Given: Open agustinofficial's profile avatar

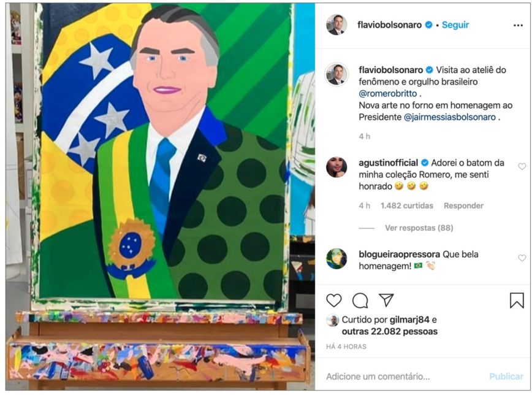Looking at the screenshot, I should (x=336, y=167).
